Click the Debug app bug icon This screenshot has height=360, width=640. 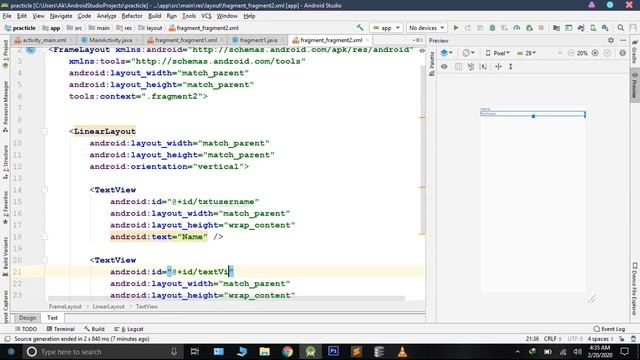(x=492, y=28)
